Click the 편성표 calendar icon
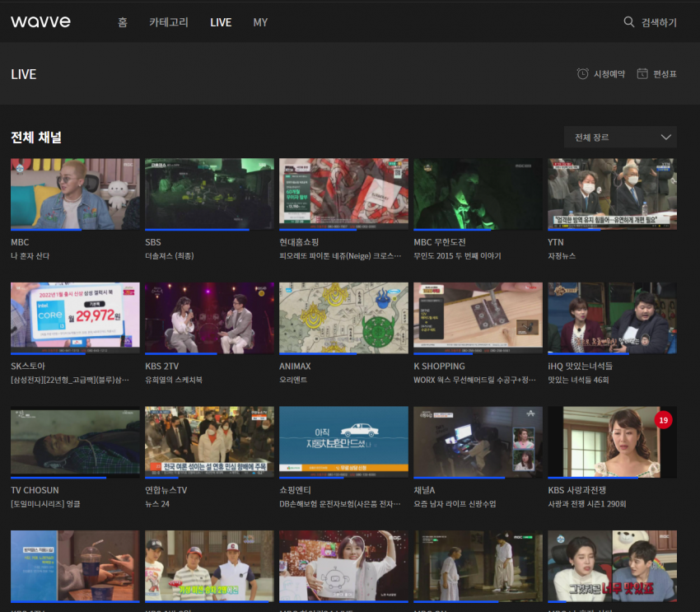 642,73
